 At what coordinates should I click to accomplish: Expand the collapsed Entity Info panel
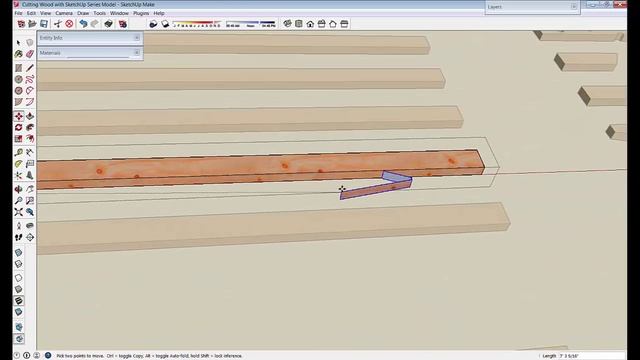pos(90,38)
